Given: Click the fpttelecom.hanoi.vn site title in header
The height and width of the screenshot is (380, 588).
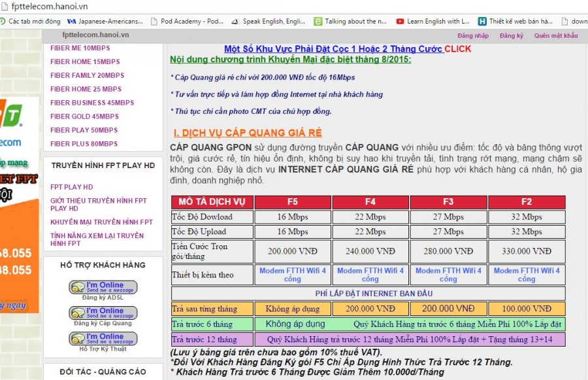Looking at the screenshot, I should point(95,35).
